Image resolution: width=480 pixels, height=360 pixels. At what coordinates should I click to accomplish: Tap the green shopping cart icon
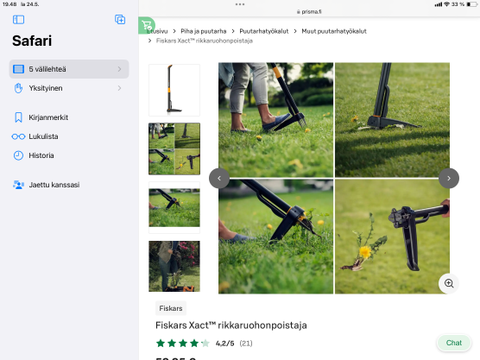click(147, 25)
